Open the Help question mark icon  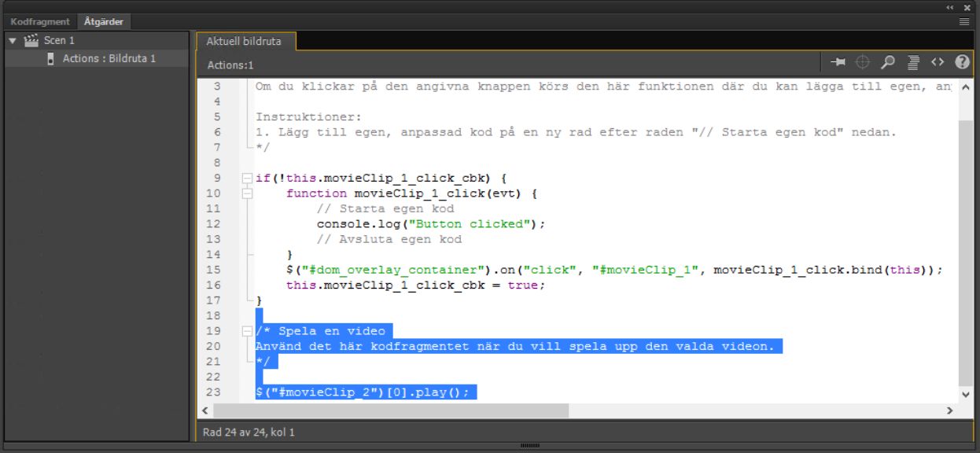(x=962, y=62)
